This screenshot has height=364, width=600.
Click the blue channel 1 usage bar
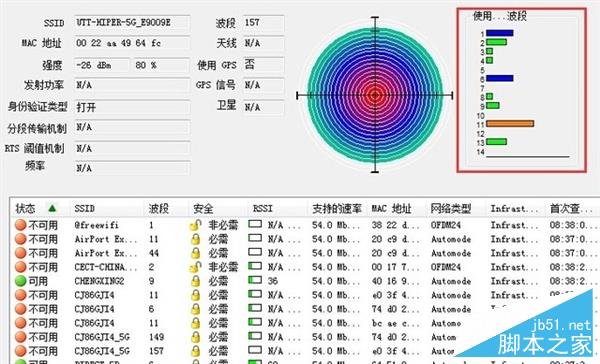[499, 33]
